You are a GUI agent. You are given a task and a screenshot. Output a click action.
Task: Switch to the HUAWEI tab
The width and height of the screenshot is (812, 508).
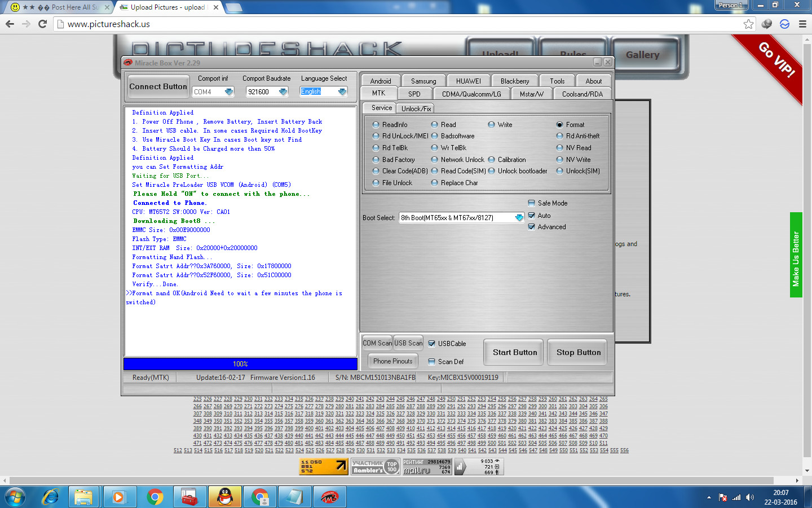click(469, 81)
